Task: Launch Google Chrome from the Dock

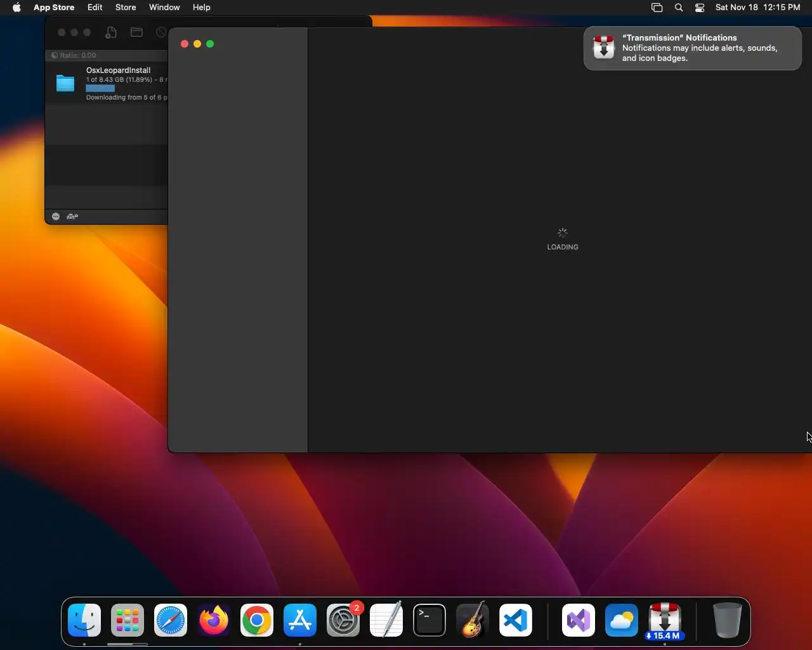Action: (257, 620)
